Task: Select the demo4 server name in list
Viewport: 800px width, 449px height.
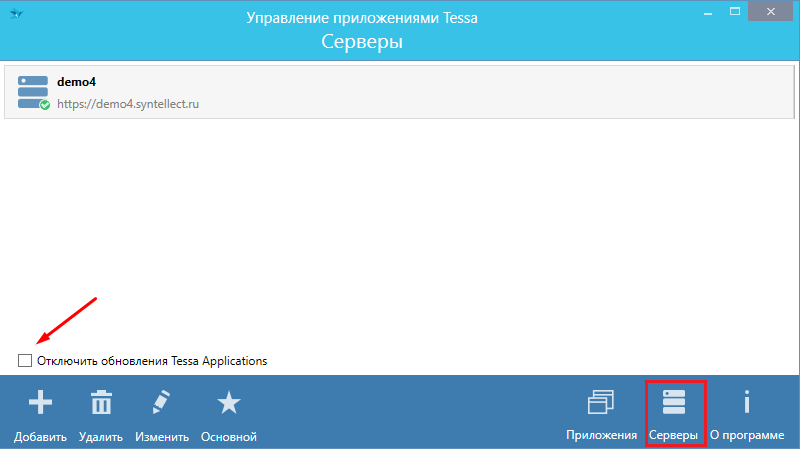Action: [x=76, y=82]
